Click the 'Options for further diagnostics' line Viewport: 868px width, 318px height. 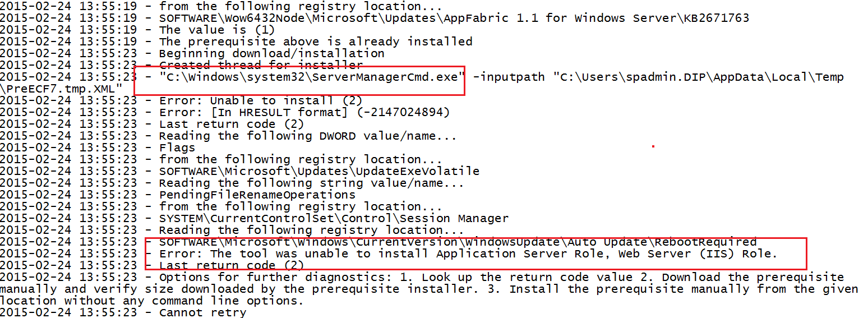(x=429, y=289)
